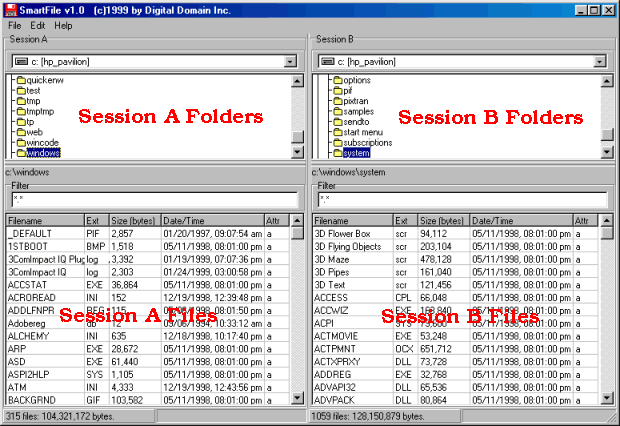
Task: Select file 3D Flower Box in Session B
Action: click(x=342, y=234)
